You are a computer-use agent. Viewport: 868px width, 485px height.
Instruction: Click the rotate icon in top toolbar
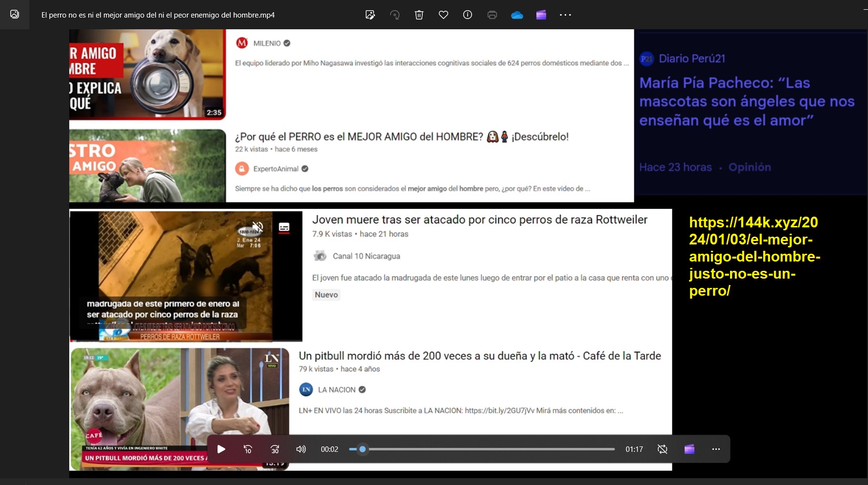[395, 15]
